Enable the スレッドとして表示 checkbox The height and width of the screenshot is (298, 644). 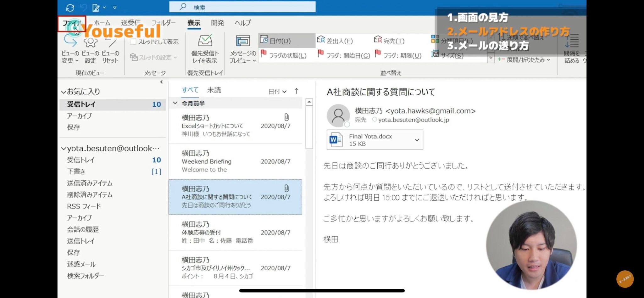133,42
